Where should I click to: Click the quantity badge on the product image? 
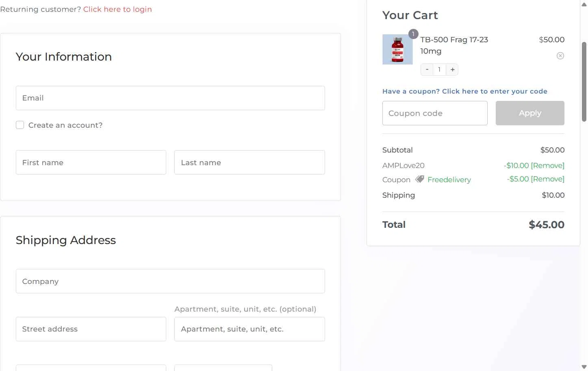(x=413, y=34)
